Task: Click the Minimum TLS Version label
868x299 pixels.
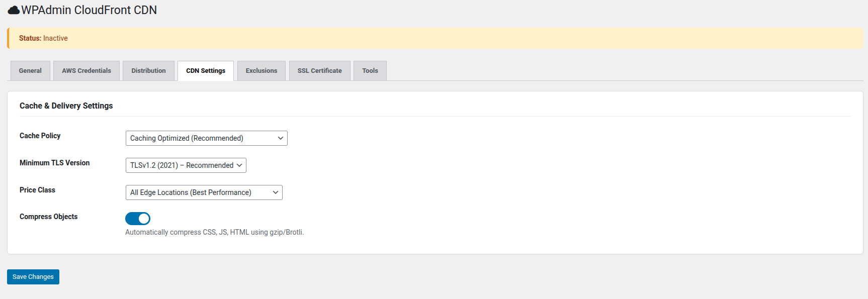Action: 55,163
